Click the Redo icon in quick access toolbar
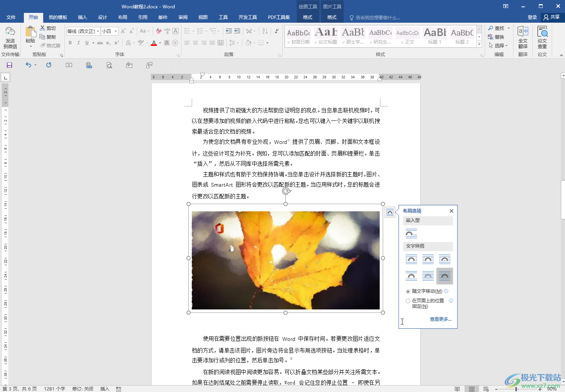 [49, 65]
